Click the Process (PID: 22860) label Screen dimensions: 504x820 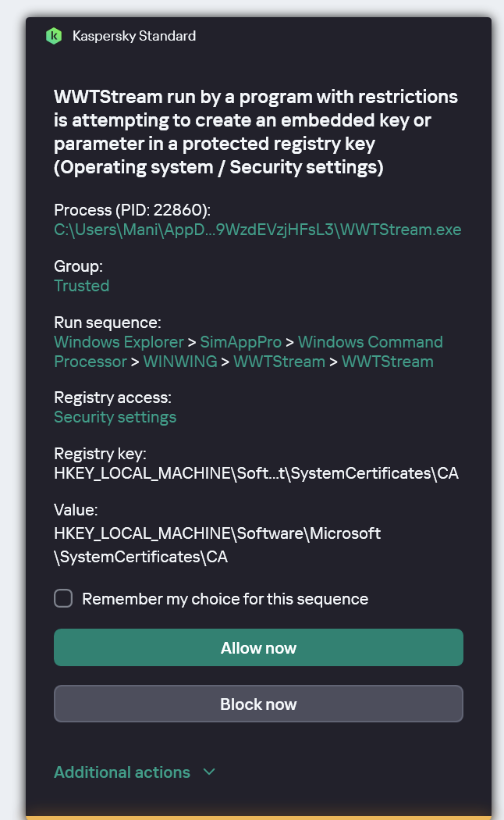point(132,210)
